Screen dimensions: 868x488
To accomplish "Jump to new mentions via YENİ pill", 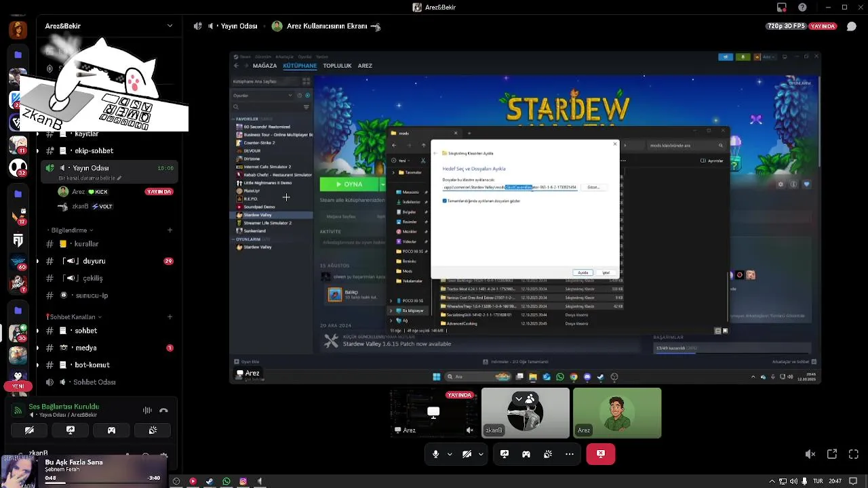I will (18, 386).
